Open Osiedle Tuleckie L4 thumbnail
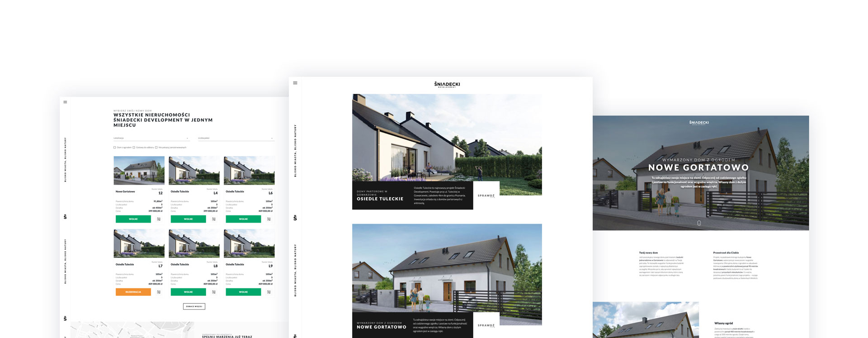The width and height of the screenshot is (868, 338). [194, 171]
